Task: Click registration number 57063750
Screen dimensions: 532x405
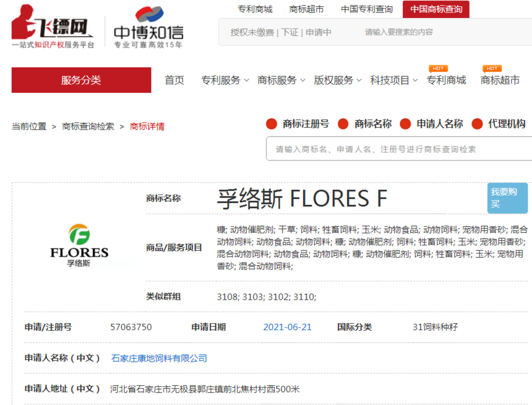Action: point(131,327)
